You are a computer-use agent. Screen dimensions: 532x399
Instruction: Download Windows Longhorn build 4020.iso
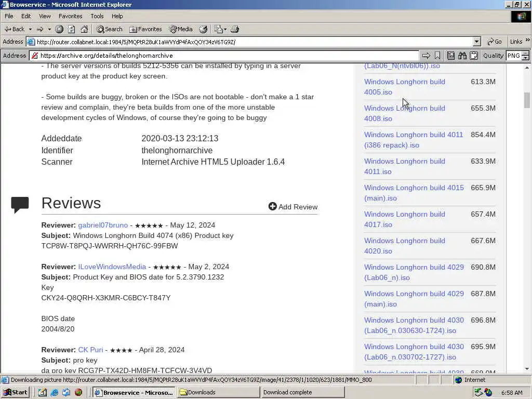pos(404,246)
